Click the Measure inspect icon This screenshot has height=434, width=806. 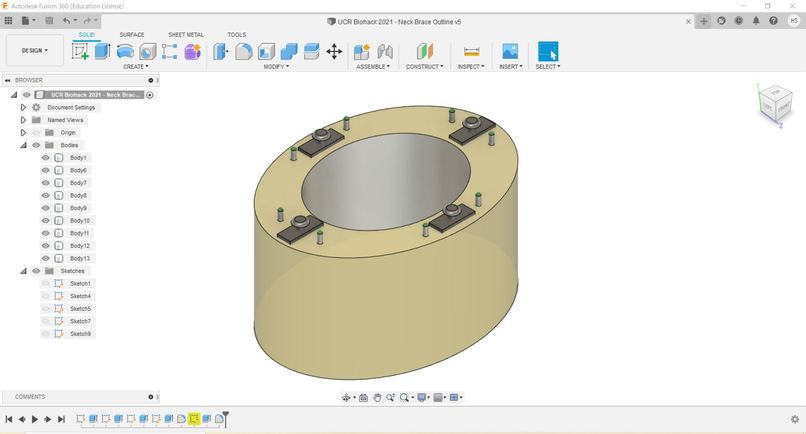pyautogui.click(x=471, y=51)
